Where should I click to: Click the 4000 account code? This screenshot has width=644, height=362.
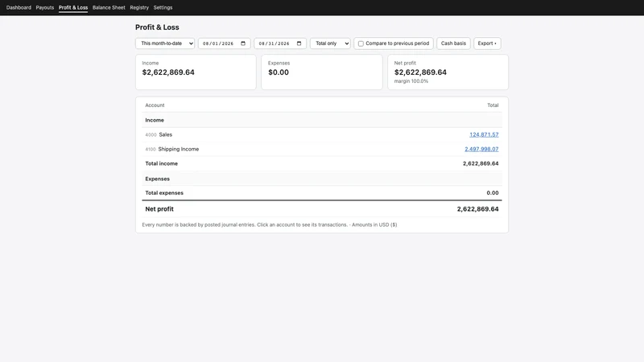[151, 135]
